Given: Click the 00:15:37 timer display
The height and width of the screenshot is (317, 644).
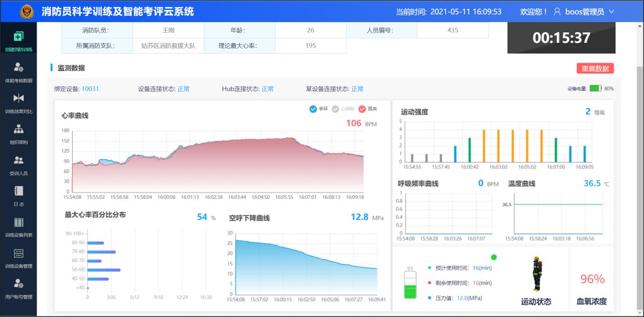Looking at the screenshot, I should (x=561, y=38).
